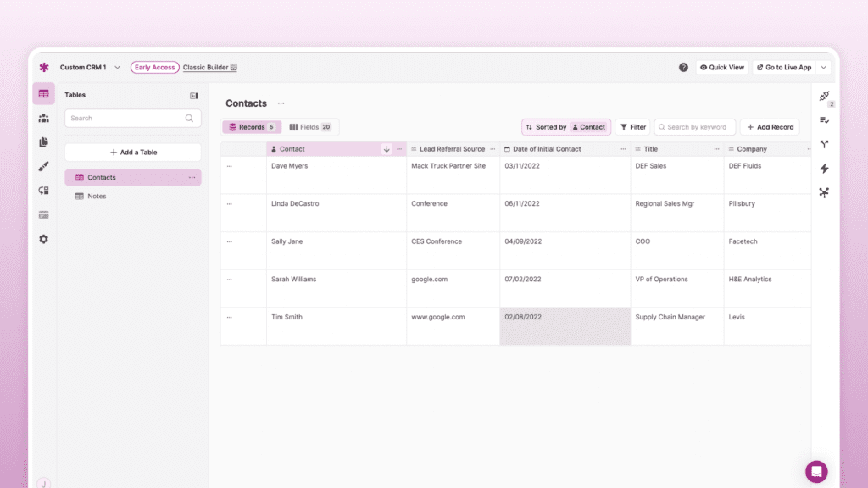Toggle to the Fields 20 view
This screenshot has height=488, width=868.
pyautogui.click(x=310, y=126)
